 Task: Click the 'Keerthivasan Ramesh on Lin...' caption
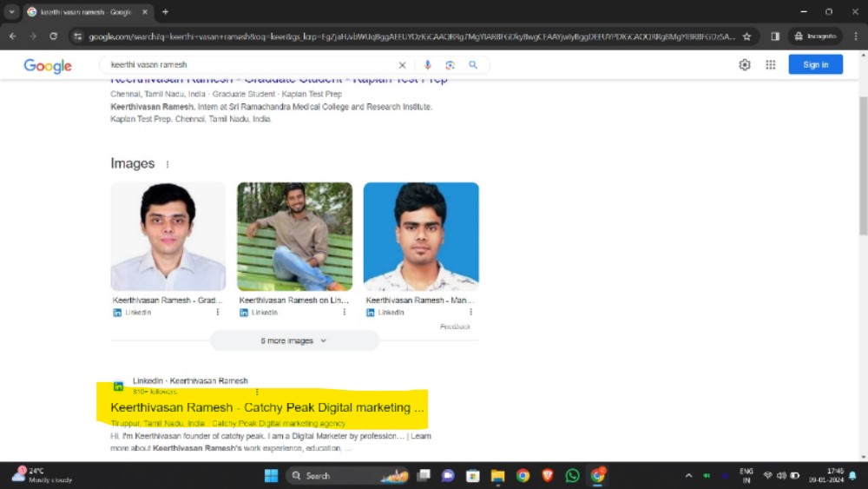pyautogui.click(x=294, y=301)
